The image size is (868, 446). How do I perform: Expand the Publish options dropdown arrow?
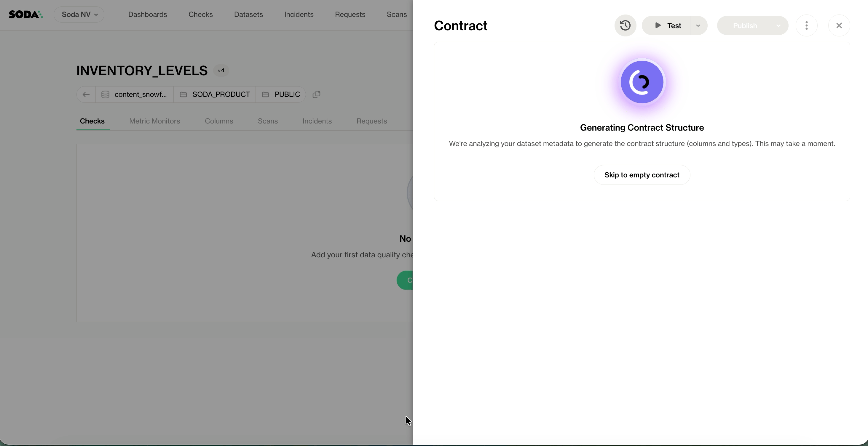pyautogui.click(x=778, y=25)
